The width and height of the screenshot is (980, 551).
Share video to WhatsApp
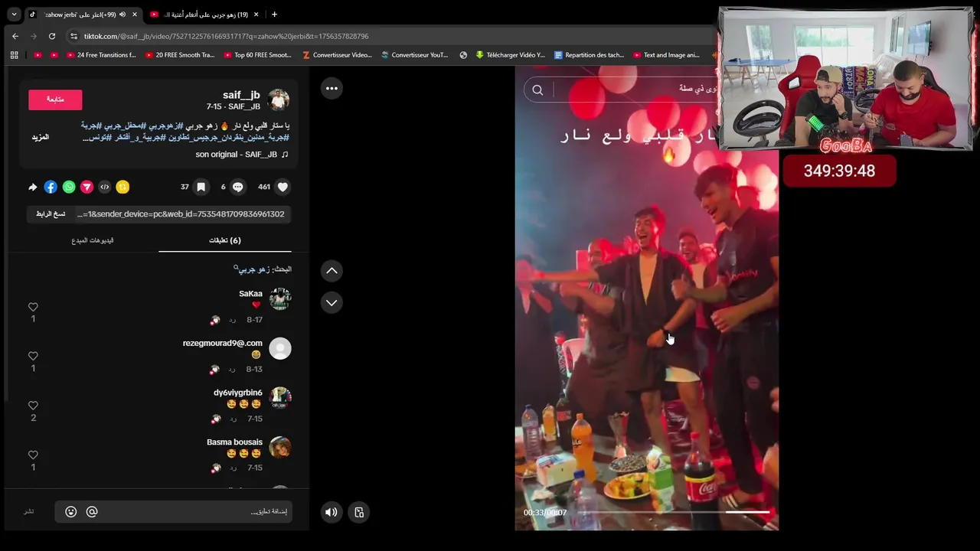pyautogui.click(x=69, y=187)
